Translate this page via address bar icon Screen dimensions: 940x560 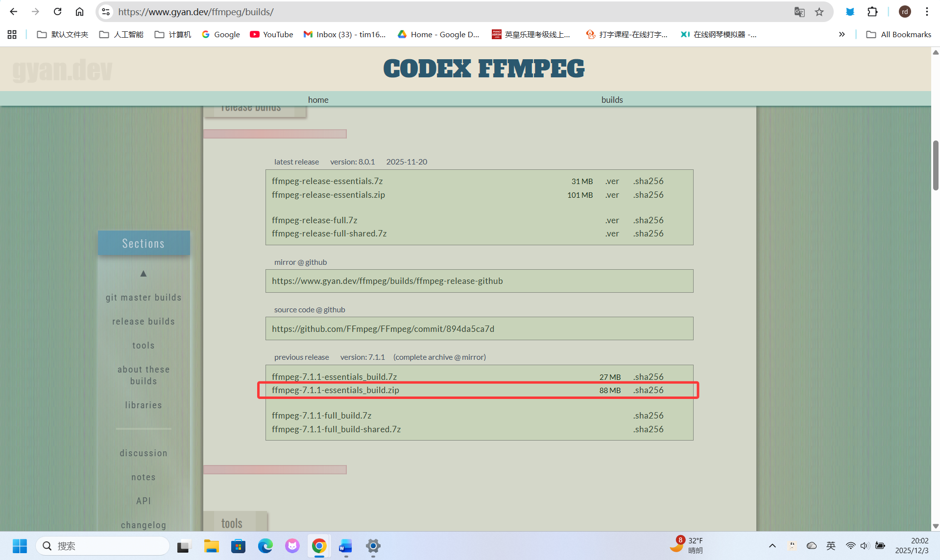799,12
